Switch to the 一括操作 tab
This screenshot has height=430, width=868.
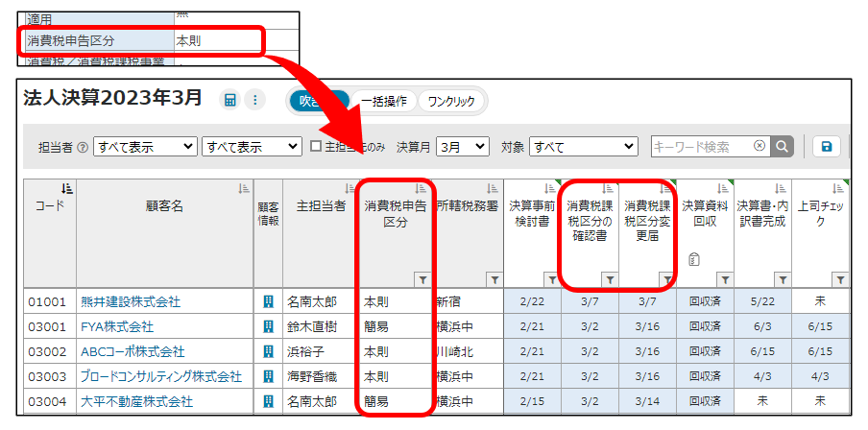point(383,101)
